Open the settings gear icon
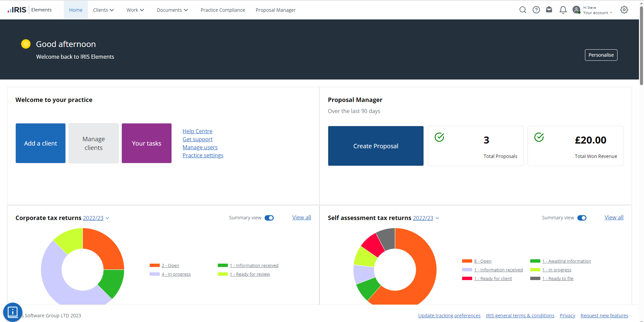Screen dimensions: 644x322 pyautogui.click(x=624, y=10)
